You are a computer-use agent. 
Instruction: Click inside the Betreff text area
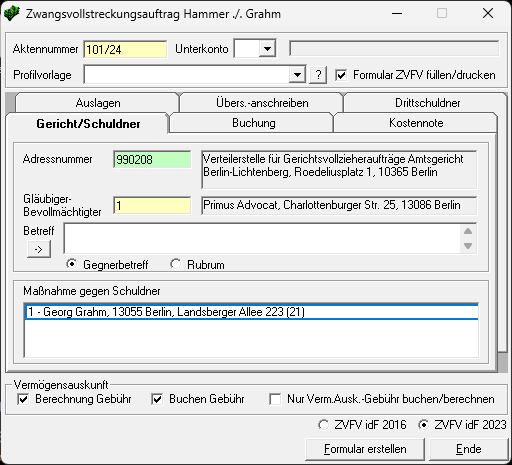pyautogui.click(x=262, y=238)
